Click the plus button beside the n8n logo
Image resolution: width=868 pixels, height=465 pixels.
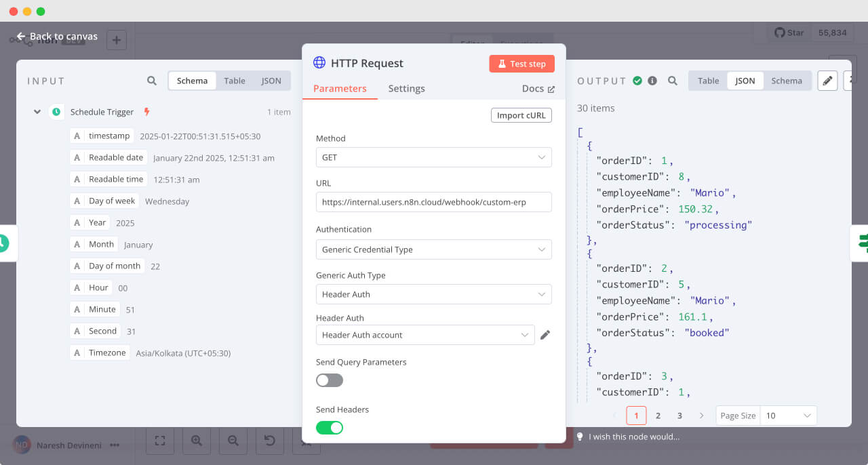(x=116, y=40)
